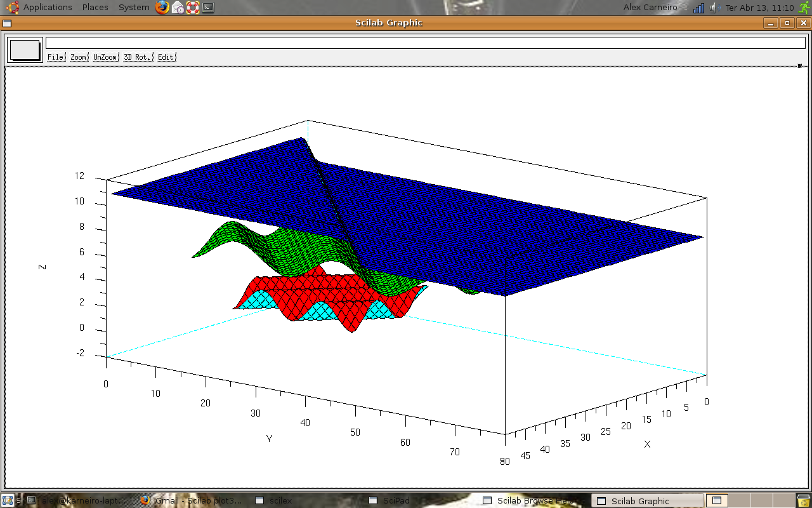Open the System menu

tap(133, 7)
